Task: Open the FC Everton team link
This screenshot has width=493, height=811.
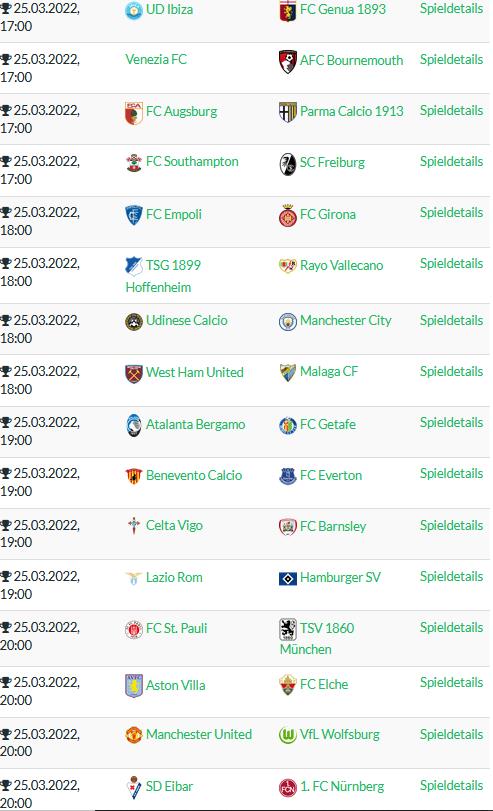Action: (331, 476)
